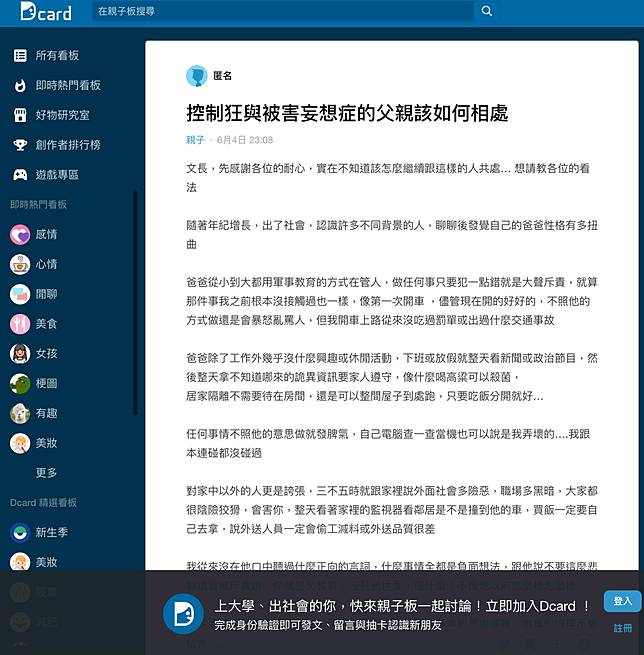Image resolution: width=644 pixels, height=655 pixels.
Task: Open 遊戲專區 section
Action: click(x=57, y=175)
